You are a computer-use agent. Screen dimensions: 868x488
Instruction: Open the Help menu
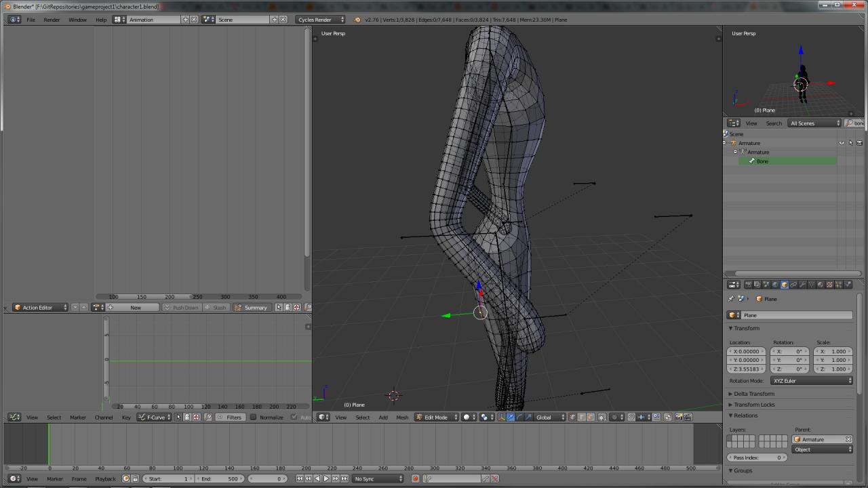coord(101,20)
